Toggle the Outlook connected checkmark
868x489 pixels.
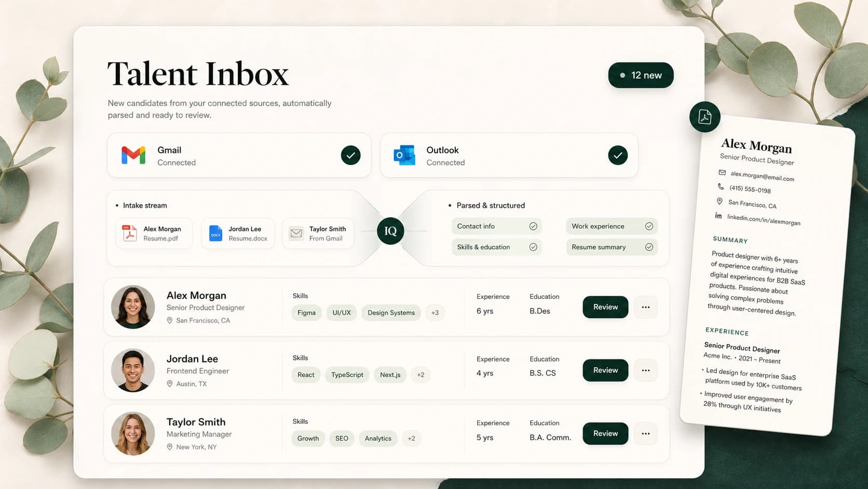click(x=618, y=155)
